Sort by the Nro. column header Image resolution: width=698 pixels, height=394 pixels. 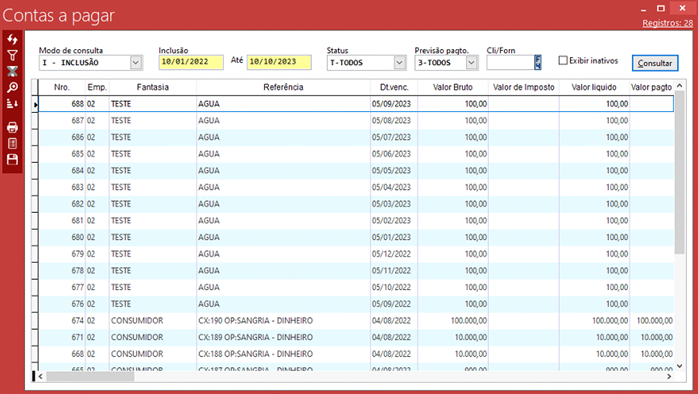tap(62, 87)
